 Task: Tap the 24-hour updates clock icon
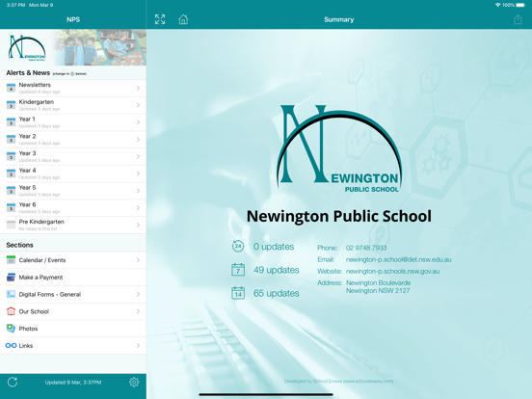click(238, 246)
